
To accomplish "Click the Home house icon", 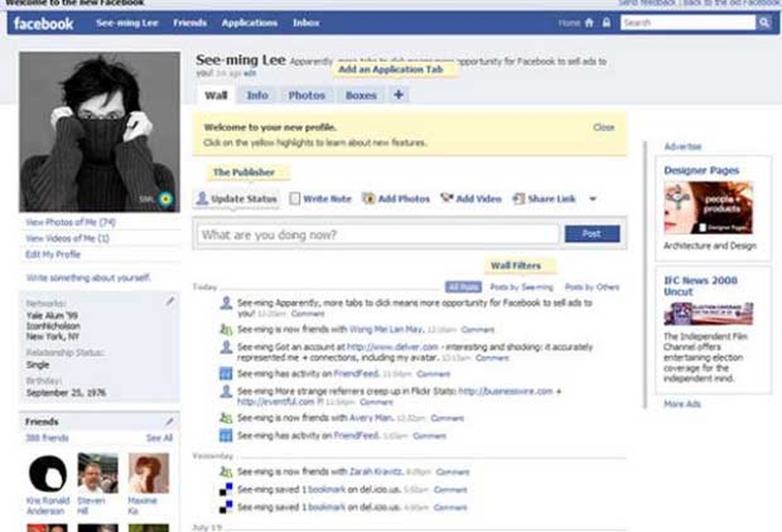I will (589, 22).
